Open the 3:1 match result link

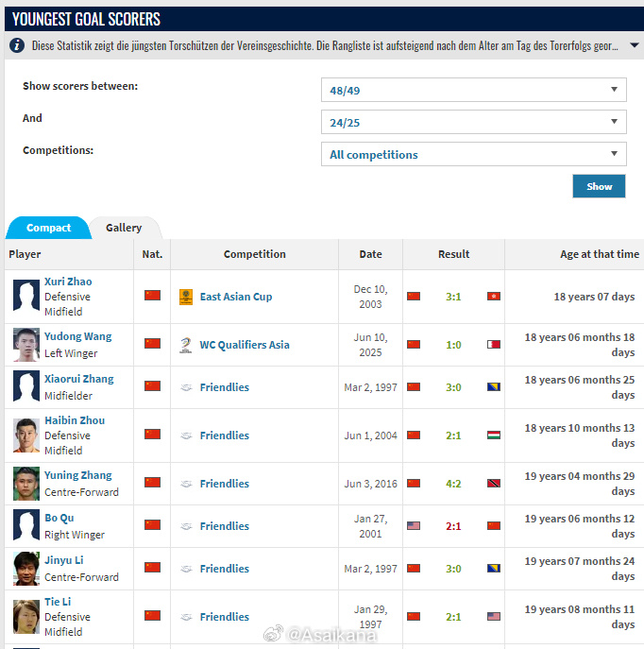[453, 297]
